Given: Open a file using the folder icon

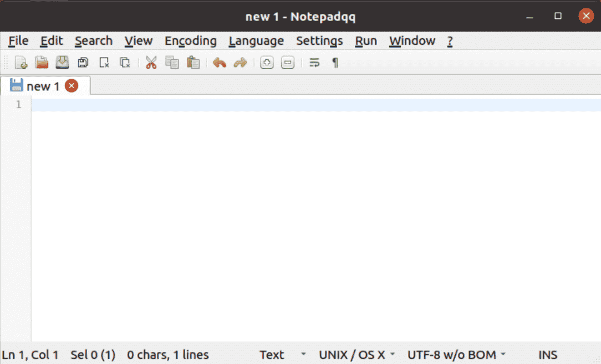Looking at the screenshot, I should click(x=42, y=63).
